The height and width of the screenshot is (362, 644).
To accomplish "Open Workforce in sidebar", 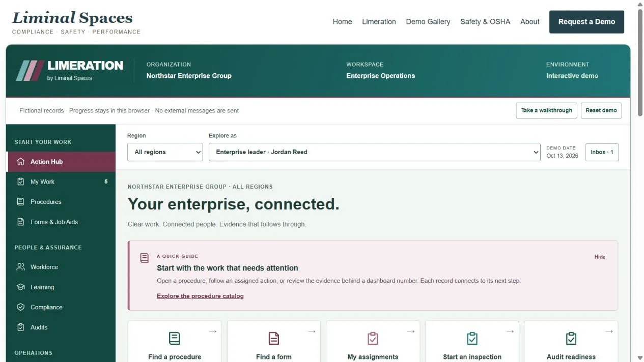I will point(61,267).
